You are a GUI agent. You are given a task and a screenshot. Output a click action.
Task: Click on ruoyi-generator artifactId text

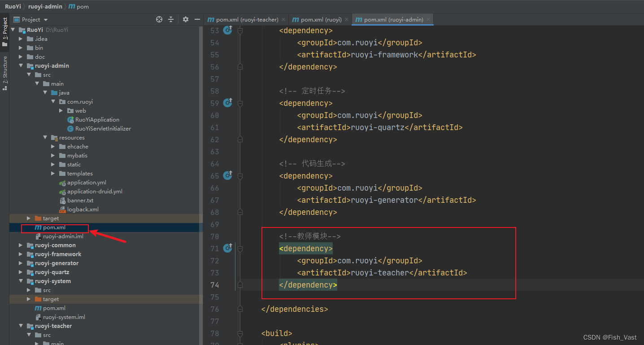click(384, 200)
